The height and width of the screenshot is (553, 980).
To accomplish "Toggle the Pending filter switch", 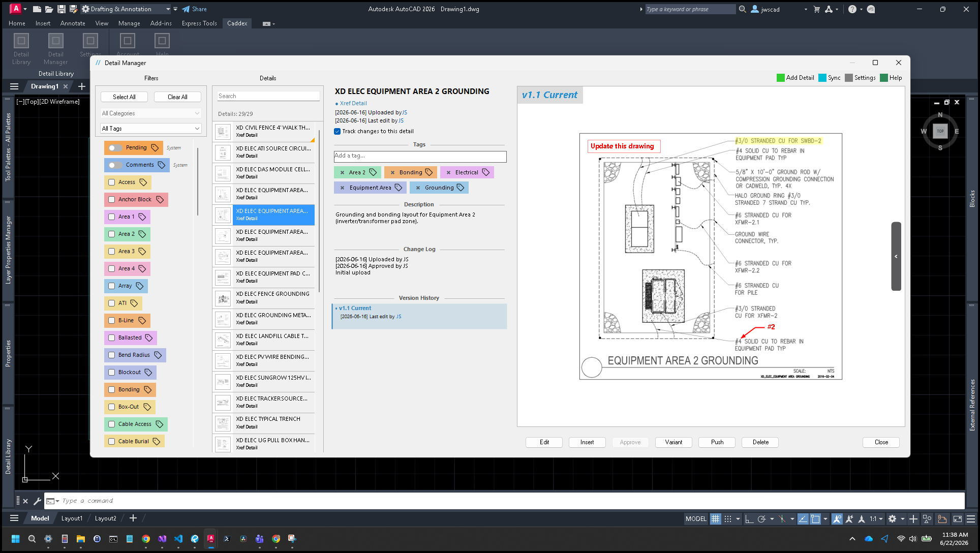I will pos(115,148).
